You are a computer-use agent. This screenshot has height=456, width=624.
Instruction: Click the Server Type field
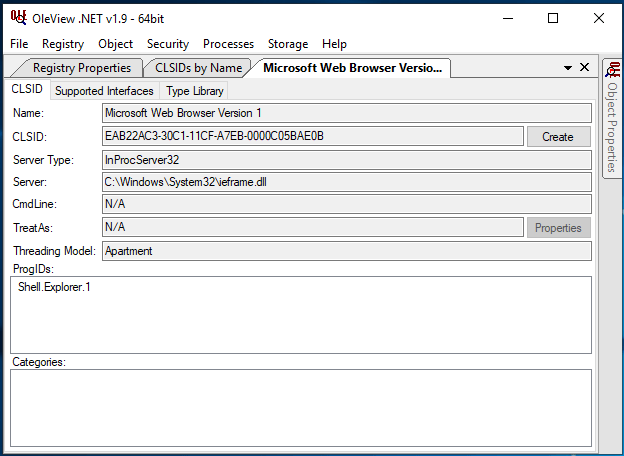(347, 160)
